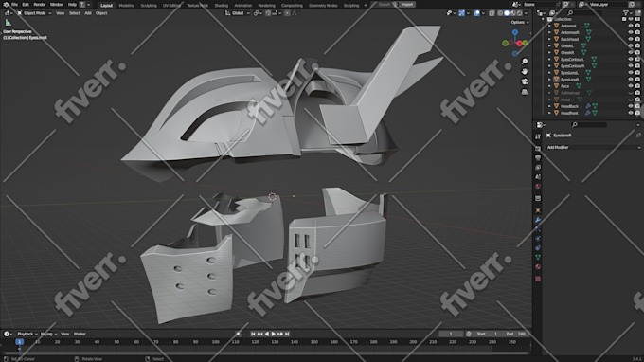Viewport: 644px width, 362px height.
Task: Toggle the camera view gizmo
Action: pyautogui.click(x=525, y=81)
